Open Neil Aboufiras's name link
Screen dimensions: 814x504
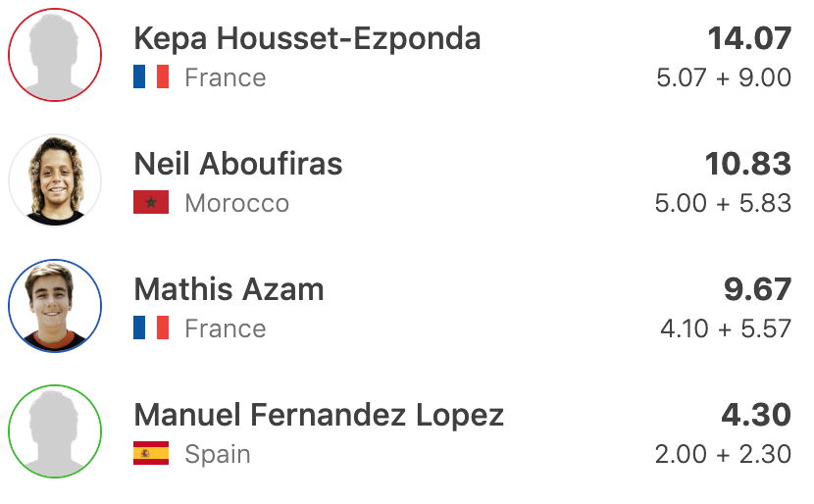point(238,164)
